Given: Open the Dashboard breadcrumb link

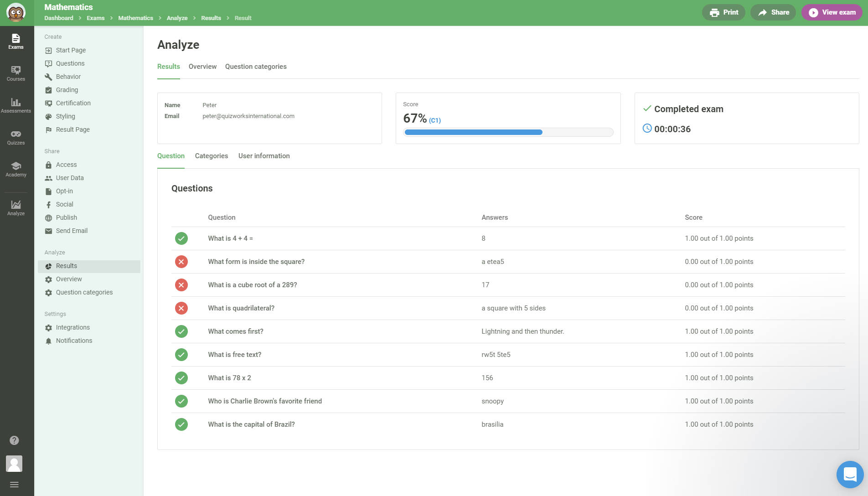Looking at the screenshot, I should (58, 18).
